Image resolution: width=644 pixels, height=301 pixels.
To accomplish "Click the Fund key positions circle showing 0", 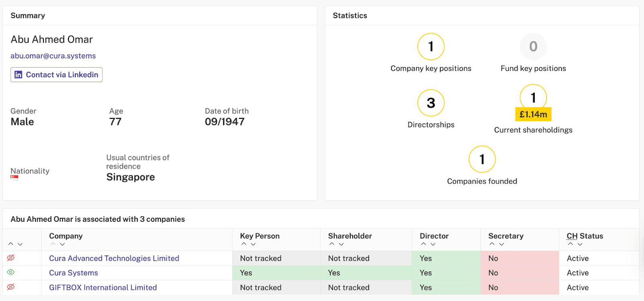I will pos(533,47).
